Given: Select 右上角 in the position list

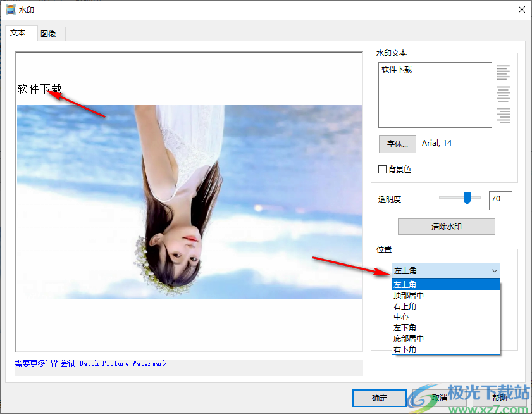Looking at the screenshot, I should coord(445,306).
